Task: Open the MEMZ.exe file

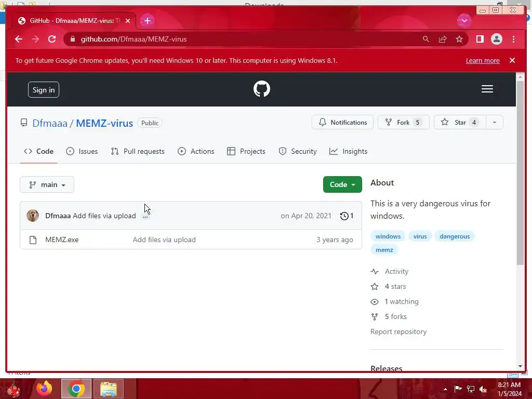Action: (62, 240)
